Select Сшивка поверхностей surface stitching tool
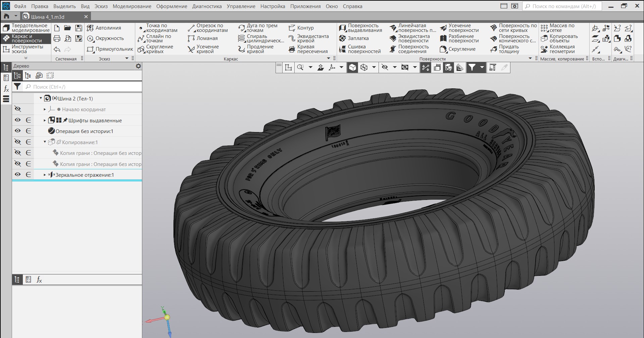The width and height of the screenshot is (644, 338). [x=360, y=49]
